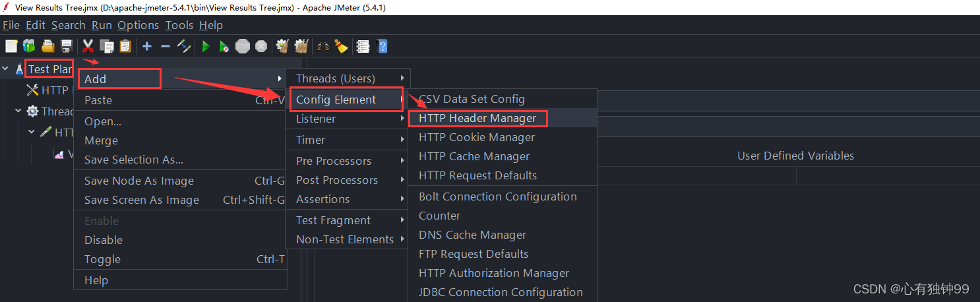Choose Save Screen As Image

tap(181, 200)
